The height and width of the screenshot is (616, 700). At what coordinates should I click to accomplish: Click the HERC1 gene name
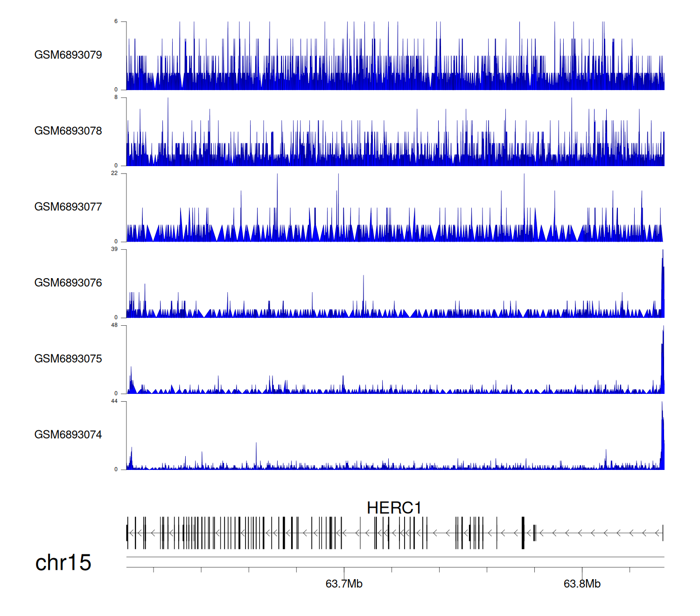[x=394, y=508]
